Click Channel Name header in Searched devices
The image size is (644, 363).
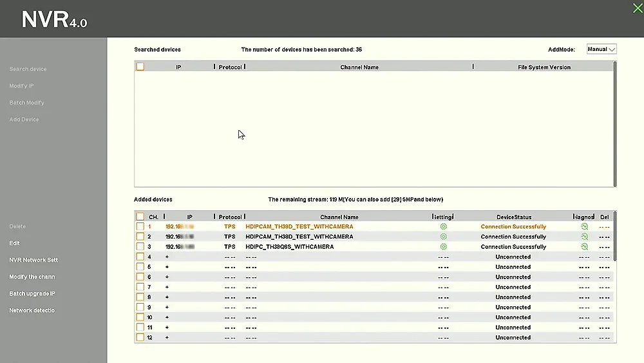tap(359, 67)
